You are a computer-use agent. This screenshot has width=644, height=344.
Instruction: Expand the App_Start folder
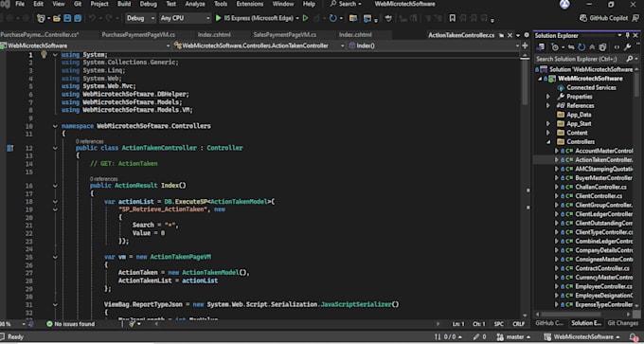pyautogui.click(x=548, y=124)
